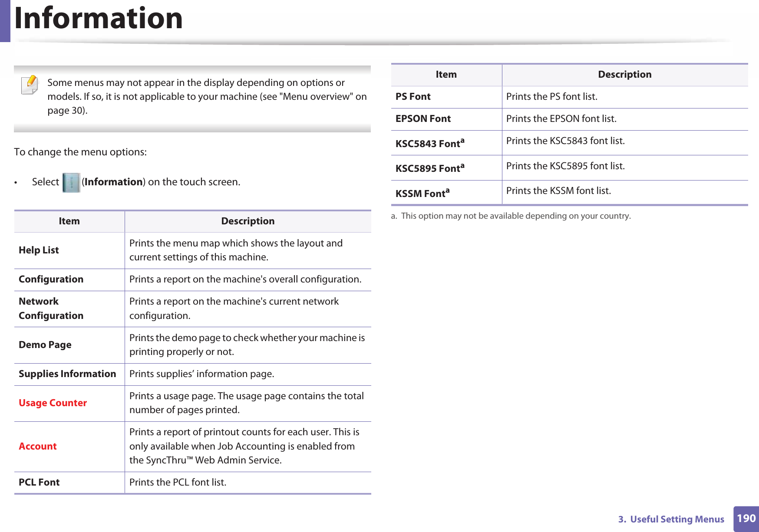This screenshot has width=759, height=532.
Task: Select the PCL Font item
Action: [39, 483]
